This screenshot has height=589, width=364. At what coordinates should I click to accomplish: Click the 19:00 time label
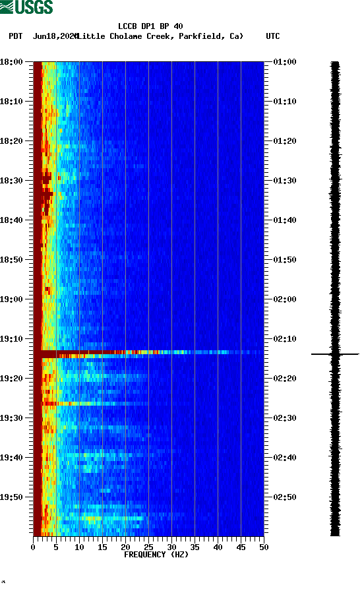pos(11,299)
